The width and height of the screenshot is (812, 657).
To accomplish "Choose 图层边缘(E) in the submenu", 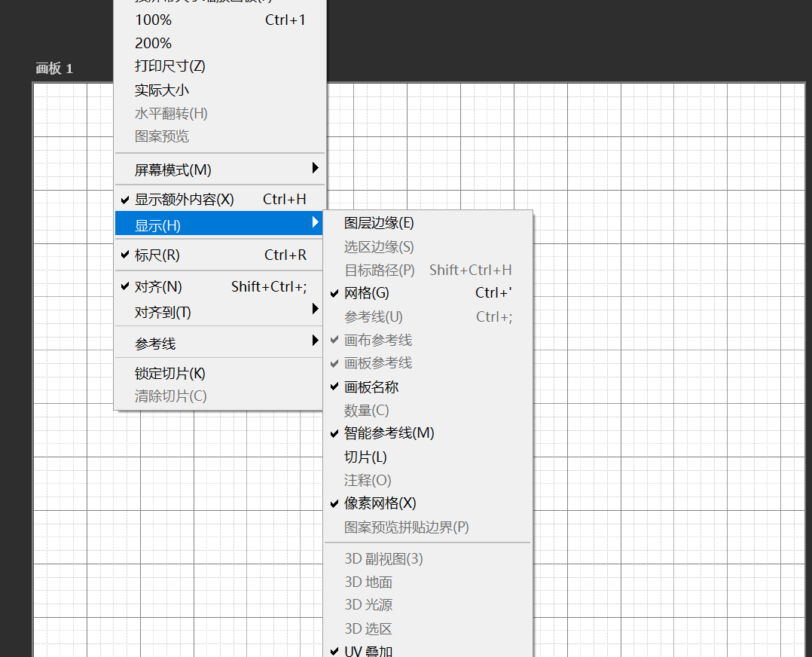I will click(x=429, y=223).
